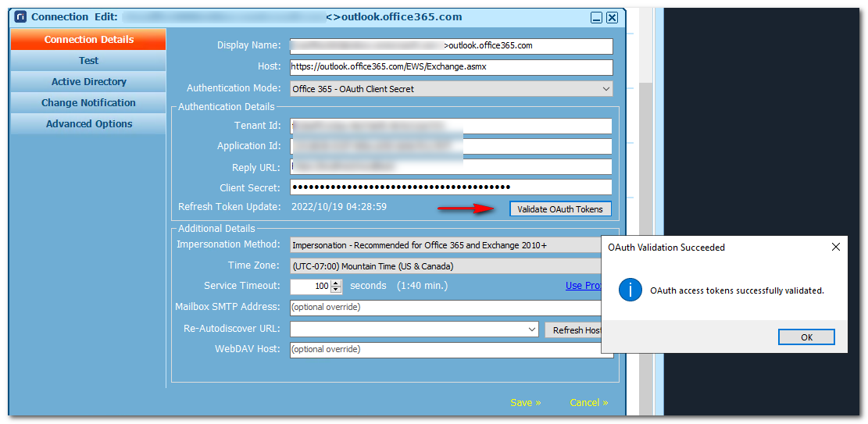Image resolution: width=868 pixels, height=424 pixels.
Task: Click the Validate OAuth Tokens button
Action: pos(560,209)
